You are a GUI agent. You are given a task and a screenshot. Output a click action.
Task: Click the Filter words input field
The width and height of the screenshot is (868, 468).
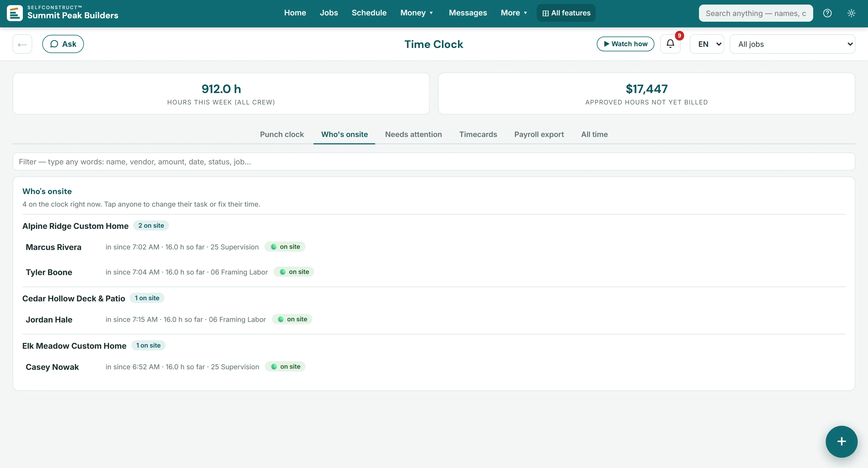tap(434, 162)
